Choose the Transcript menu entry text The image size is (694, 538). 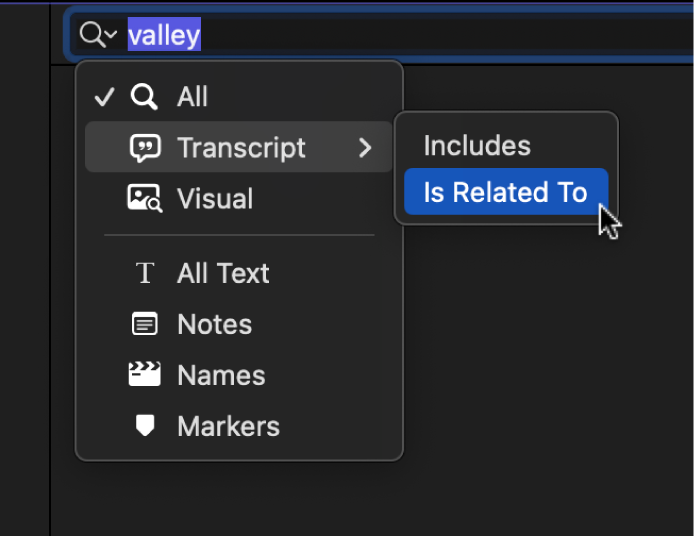pos(241,148)
